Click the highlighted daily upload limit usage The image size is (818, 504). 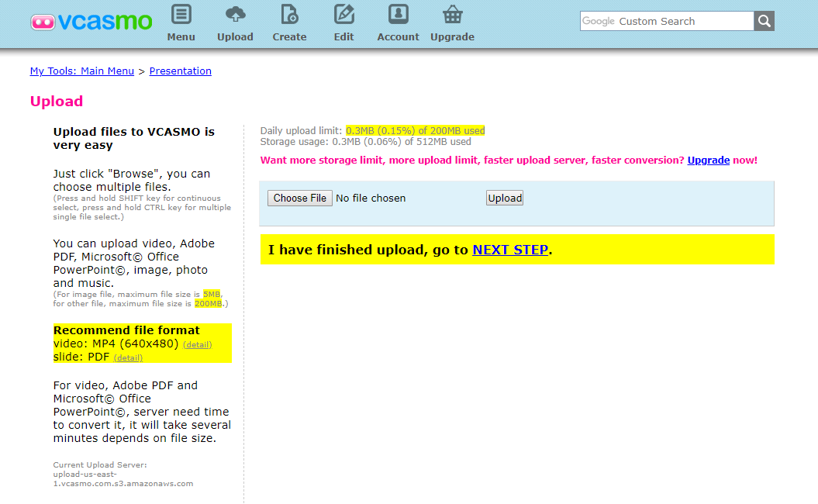(x=415, y=130)
